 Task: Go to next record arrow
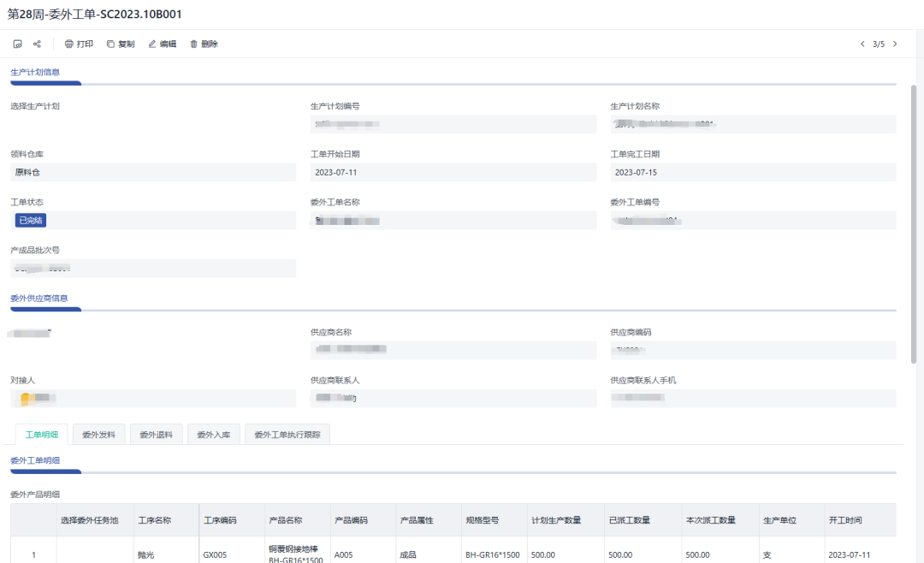[x=895, y=44]
